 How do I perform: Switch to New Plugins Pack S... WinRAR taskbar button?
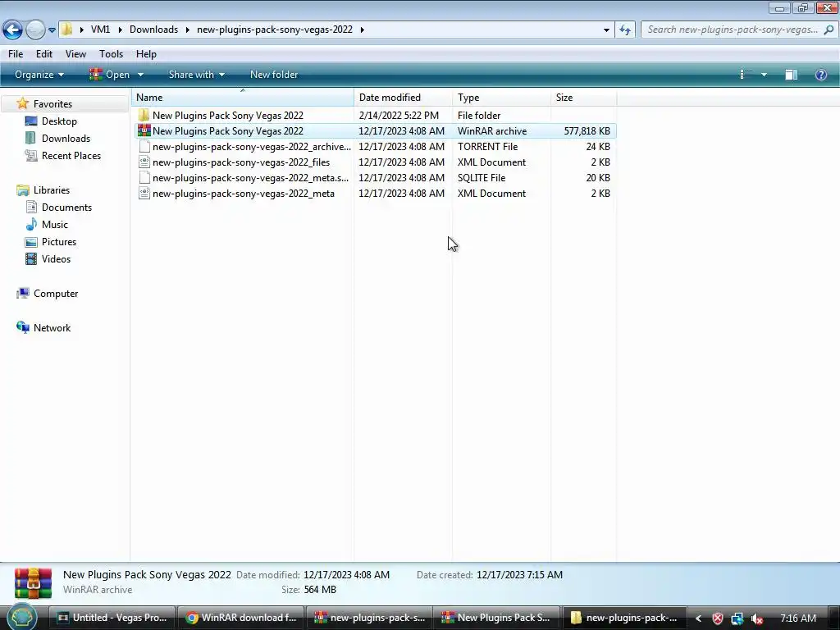pyautogui.click(x=496, y=618)
